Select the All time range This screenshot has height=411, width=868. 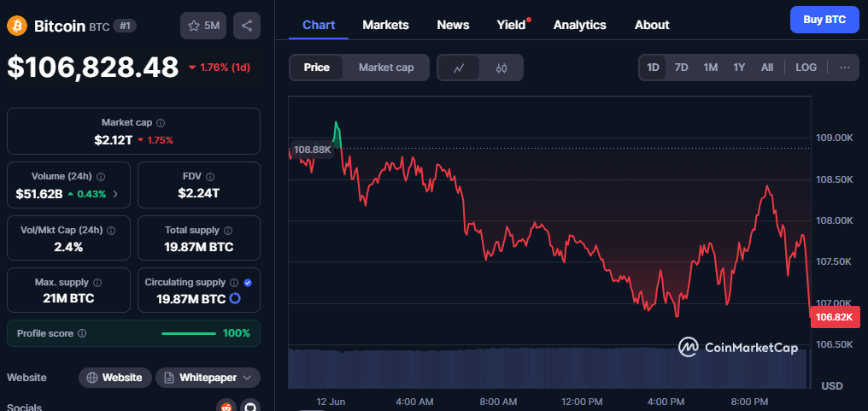(766, 68)
